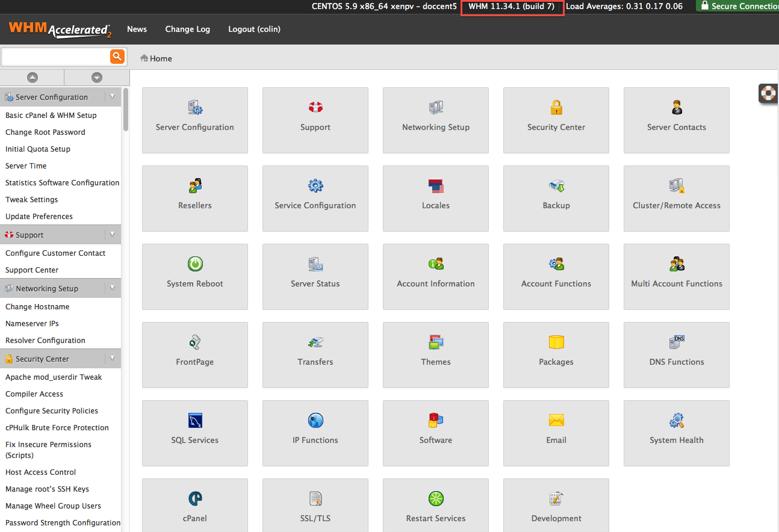The width and height of the screenshot is (779, 532).
Task: Click the WHM Accelerated logo
Action: coord(60,29)
